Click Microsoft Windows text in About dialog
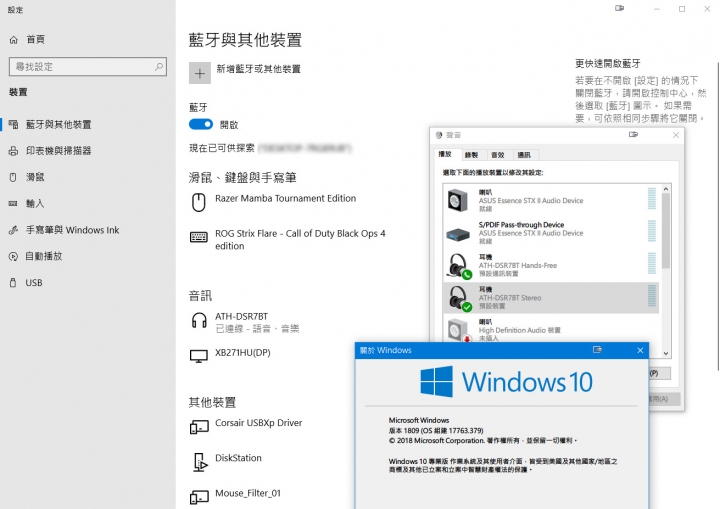720x509 pixels. (x=419, y=420)
